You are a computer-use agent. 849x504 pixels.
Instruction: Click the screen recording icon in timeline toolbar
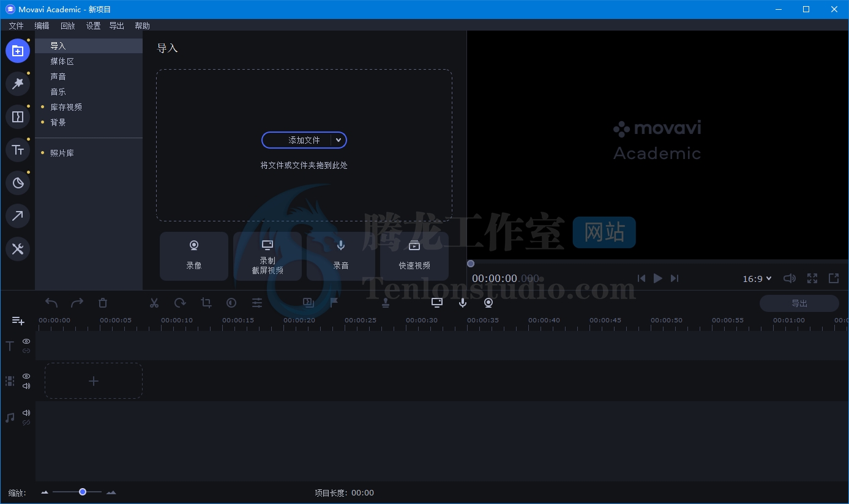tap(437, 302)
